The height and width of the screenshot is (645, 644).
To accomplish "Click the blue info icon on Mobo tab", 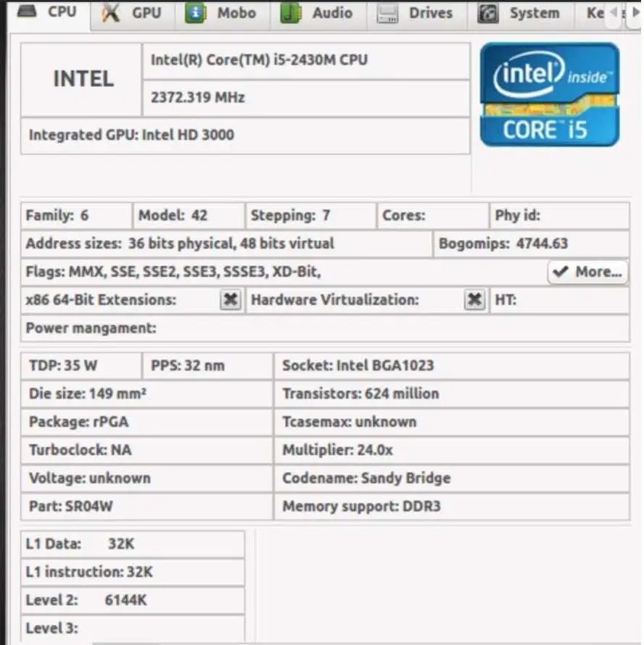I will click(195, 13).
